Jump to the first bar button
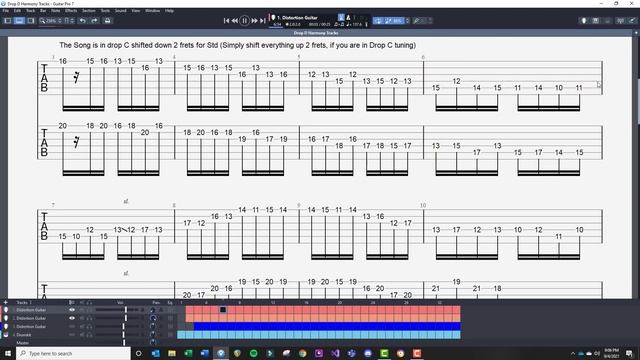The width and height of the screenshot is (640, 360). [x=227, y=20]
